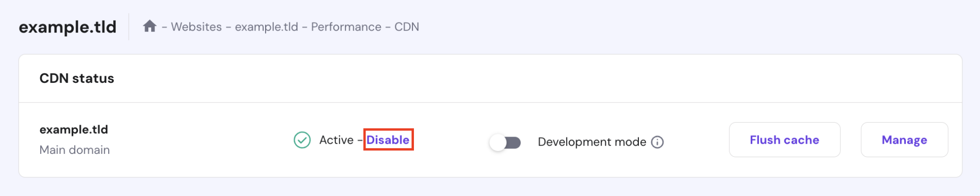
Task: Click the CDN status heading
Action: click(77, 79)
